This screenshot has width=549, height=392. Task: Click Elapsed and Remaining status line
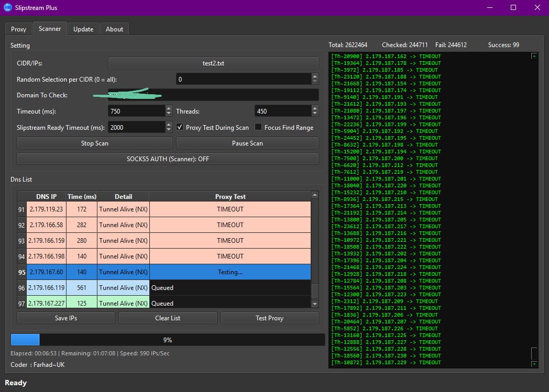click(90, 353)
